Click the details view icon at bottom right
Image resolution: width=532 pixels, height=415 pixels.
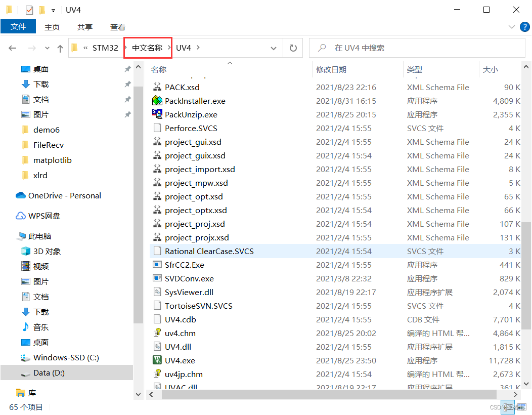[507, 407]
